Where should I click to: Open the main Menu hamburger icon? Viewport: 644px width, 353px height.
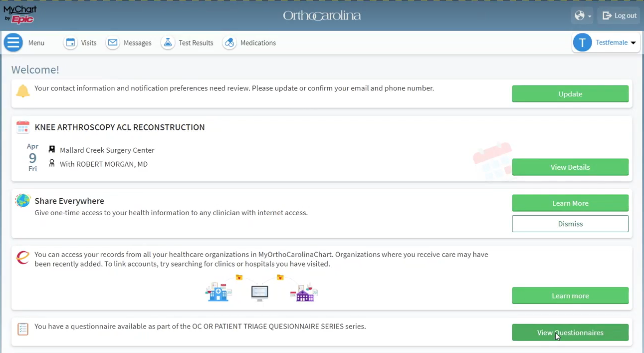[13, 43]
